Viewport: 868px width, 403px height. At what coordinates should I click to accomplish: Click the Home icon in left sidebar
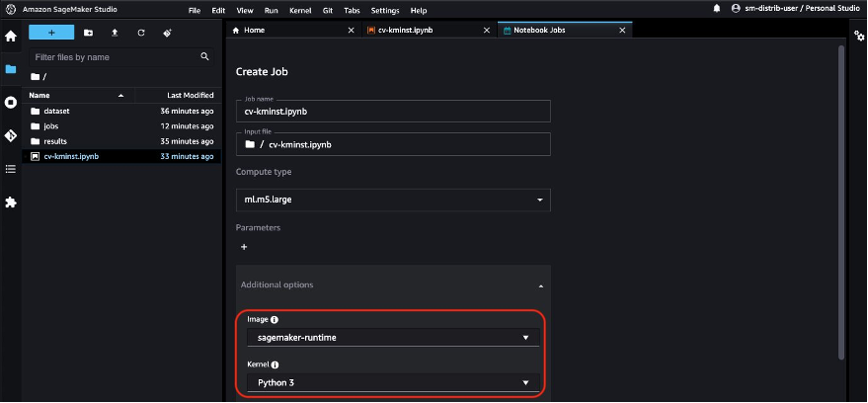coord(11,37)
